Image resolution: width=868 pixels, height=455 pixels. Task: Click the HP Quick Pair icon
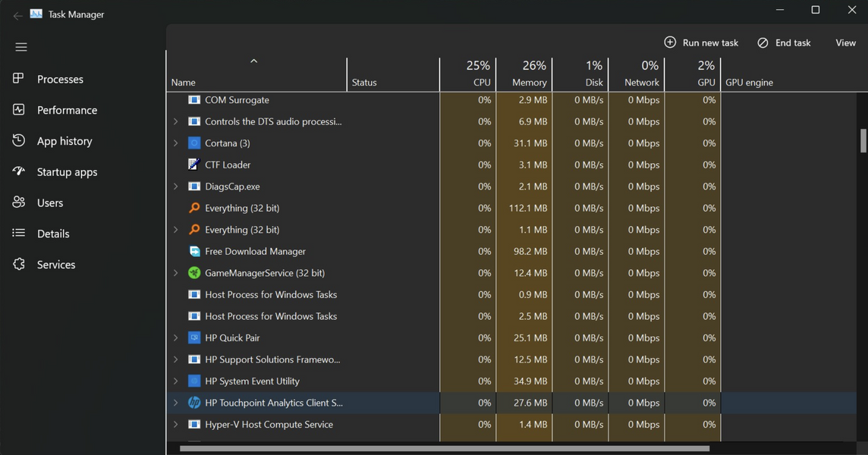[194, 338]
